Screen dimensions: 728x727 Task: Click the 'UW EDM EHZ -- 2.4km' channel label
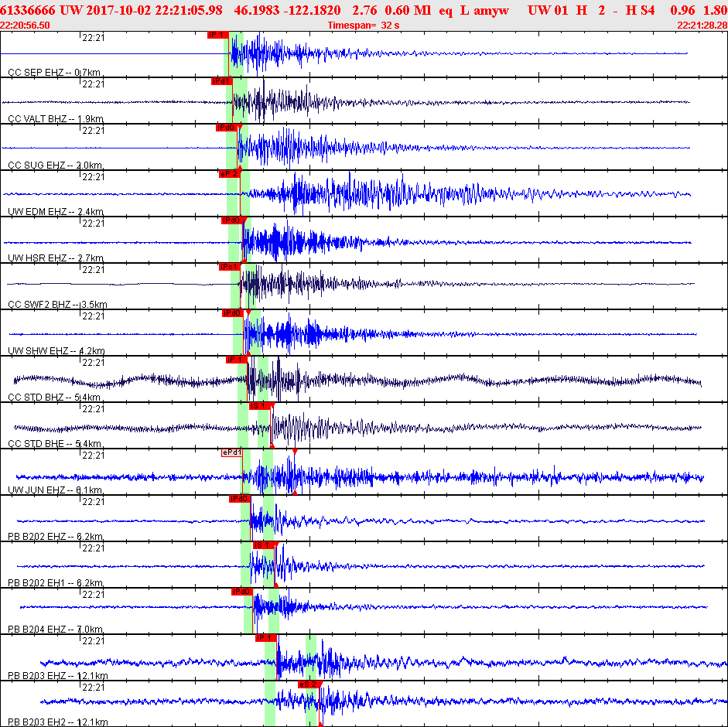[x=56, y=212]
